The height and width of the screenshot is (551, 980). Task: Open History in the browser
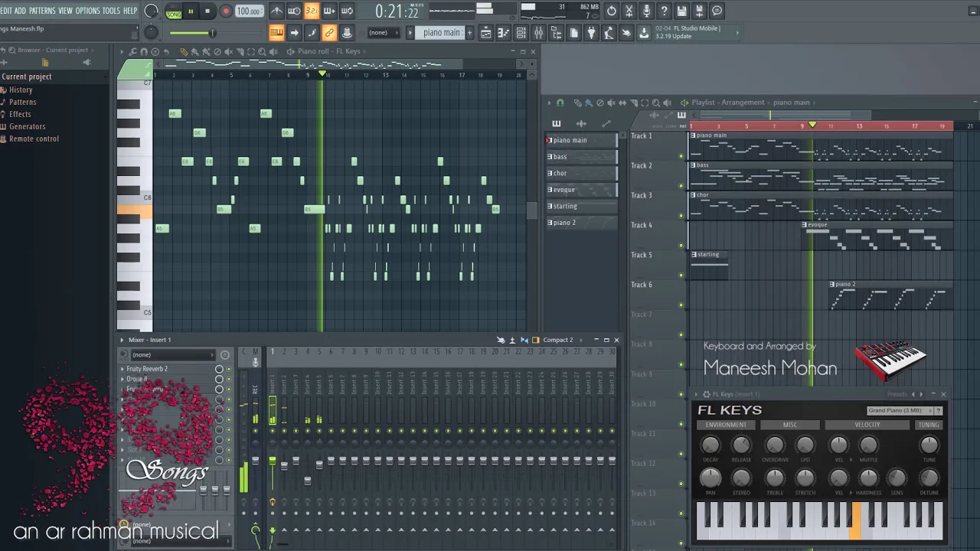point(21,90)
